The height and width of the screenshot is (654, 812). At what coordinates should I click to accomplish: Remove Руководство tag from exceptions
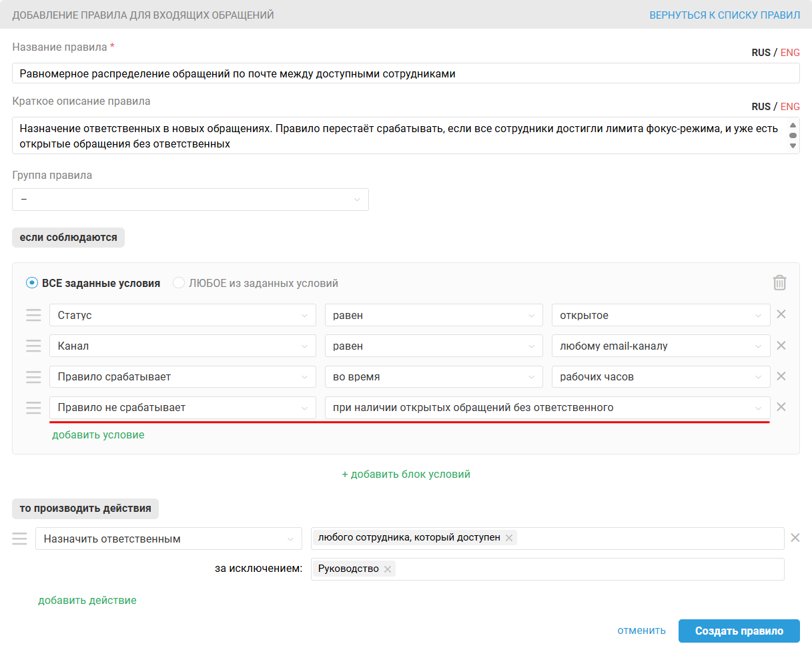388,569
